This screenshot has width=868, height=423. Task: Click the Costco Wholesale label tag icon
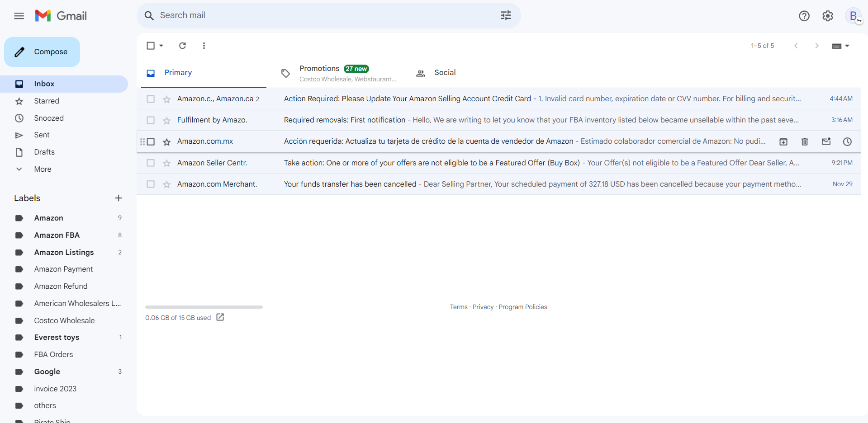(x=19, y=321)
